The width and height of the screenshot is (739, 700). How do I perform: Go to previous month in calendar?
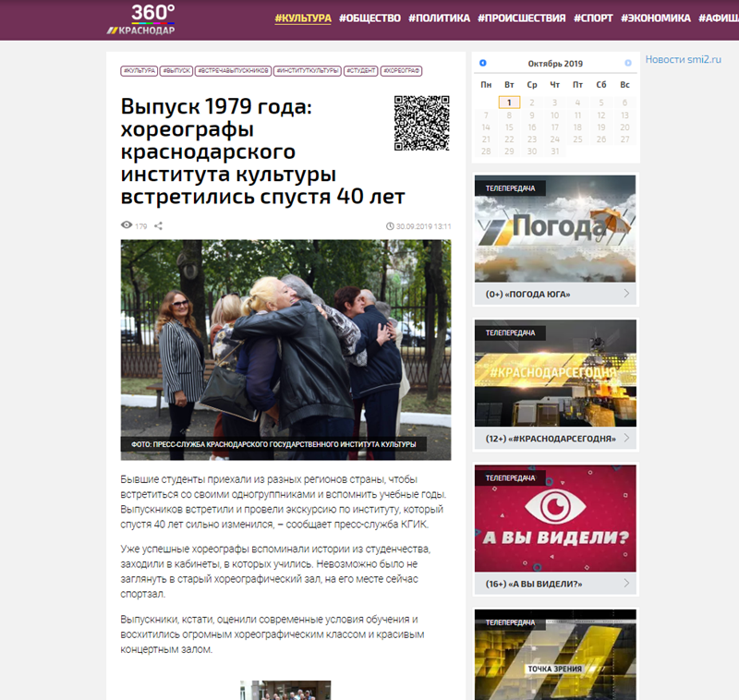pyautogui.click(x=482, y=63)
